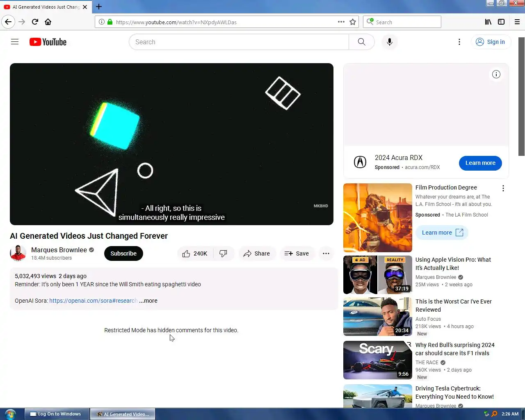Click the ad info icon
Viewport: 525px width, 420px height.
(496, 74)
